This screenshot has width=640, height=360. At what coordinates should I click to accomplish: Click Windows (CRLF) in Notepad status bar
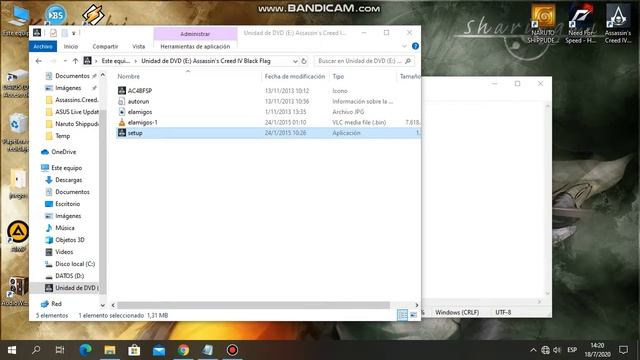pos(457,312)
